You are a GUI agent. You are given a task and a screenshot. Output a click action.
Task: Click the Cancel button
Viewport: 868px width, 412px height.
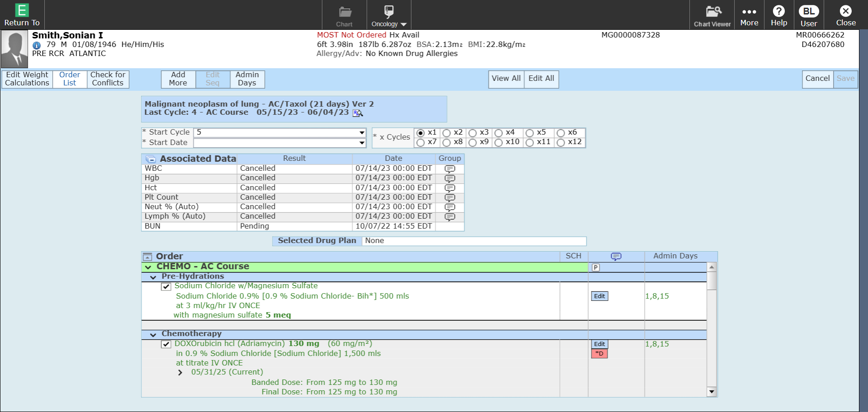tap(818, 79)
